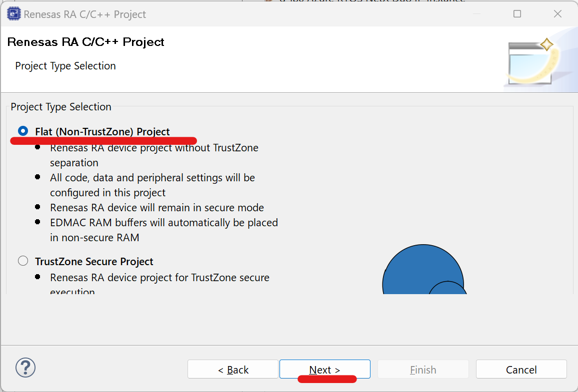Click the Next > button
Viewport: 578px width, 392px height.
coord(325,369)
